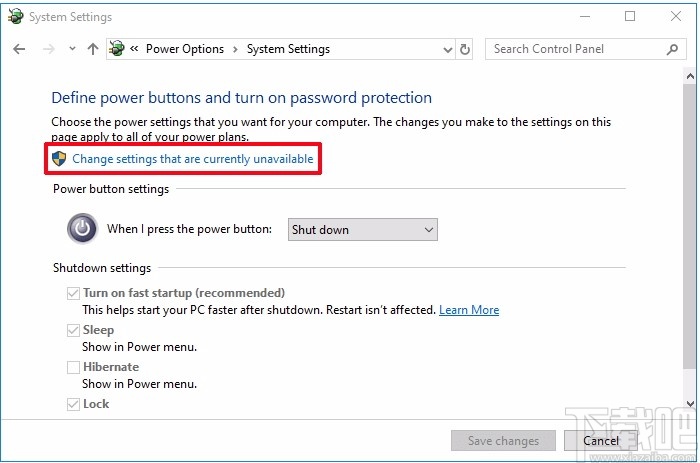This screenshot has width=700, height=463.
Task: Click the refresh icon in address bar
Action: [465, 49]
